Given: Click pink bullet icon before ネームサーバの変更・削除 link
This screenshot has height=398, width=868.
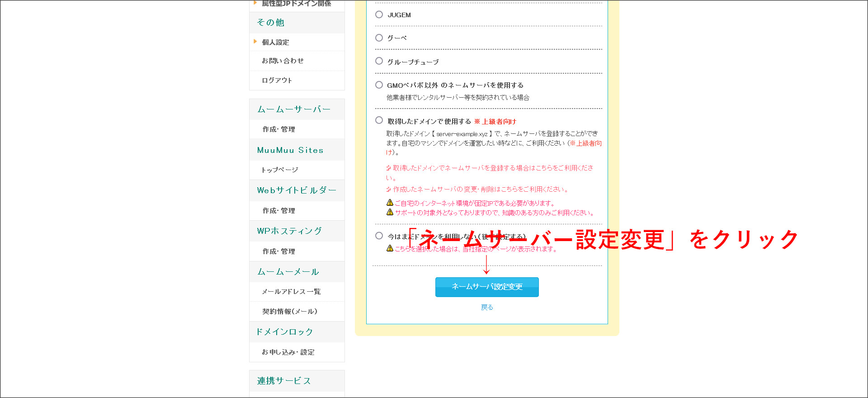Looking at the screenshot, I should point(388,189).
